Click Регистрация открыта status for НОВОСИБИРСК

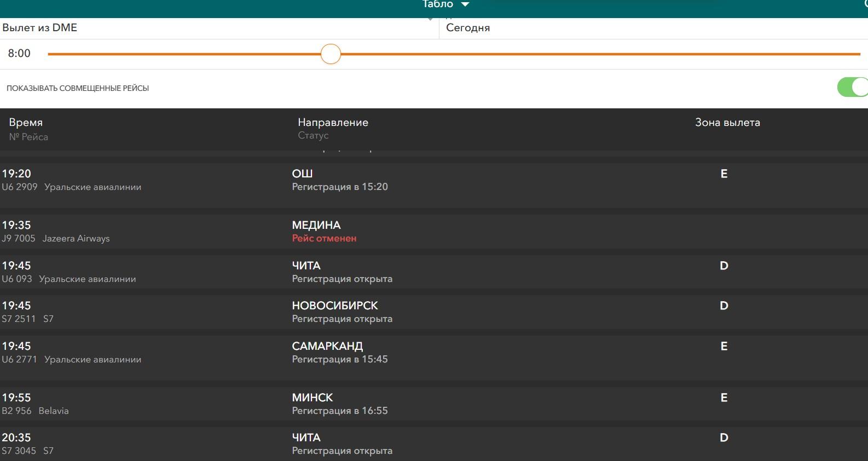pyautogui.click(x=342, y=319)
